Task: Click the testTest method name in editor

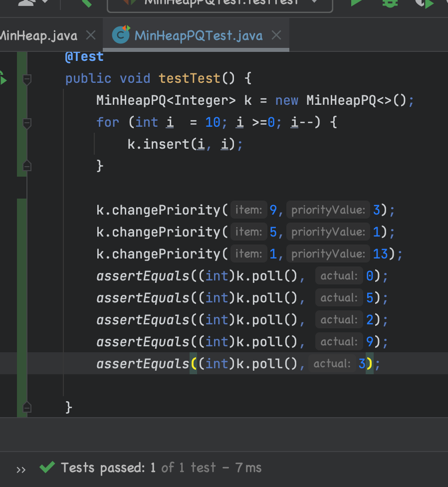Action: 189,78
